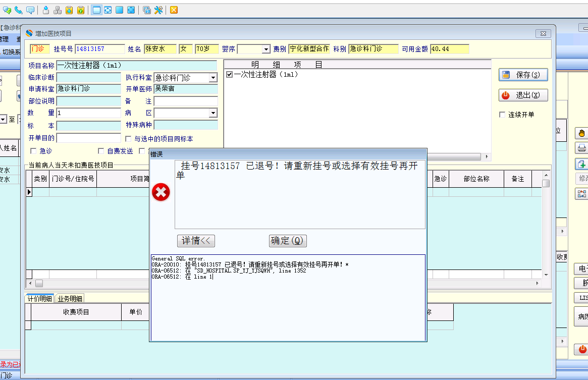Check the 自费发送 checkbox
The width and height of the screenshot is (588, 380).
[x=101, y=151]
